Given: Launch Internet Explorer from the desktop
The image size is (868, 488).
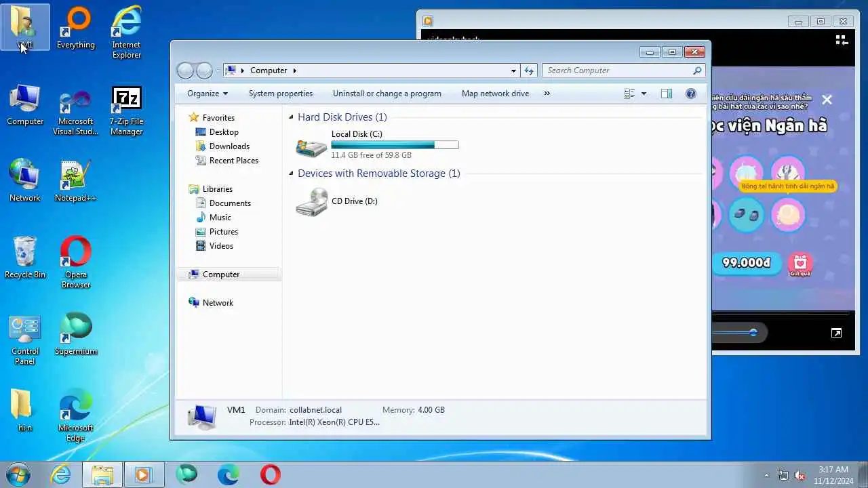Looking at the screenshot, I should tap(127, 32).
